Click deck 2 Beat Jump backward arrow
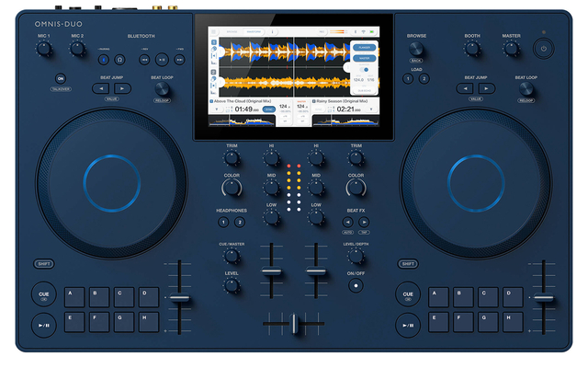 click(x=465, y=88)
